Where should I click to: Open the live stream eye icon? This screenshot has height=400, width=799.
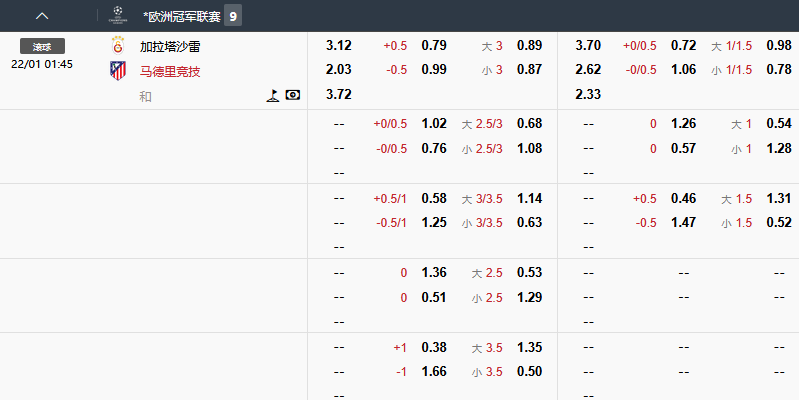pos(292,95)
